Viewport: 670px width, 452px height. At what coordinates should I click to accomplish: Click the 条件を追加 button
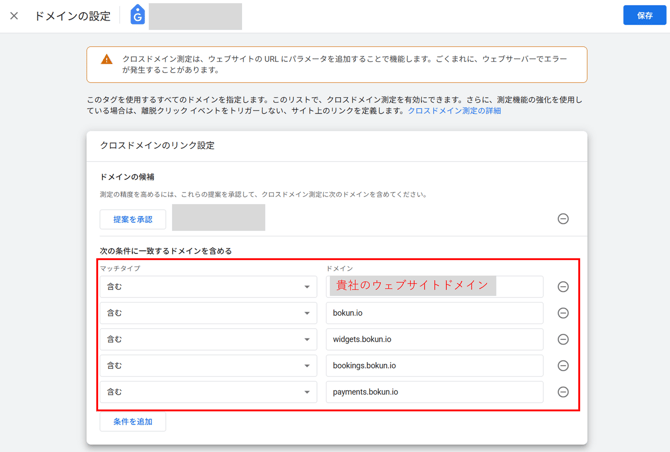pos(133,422)
